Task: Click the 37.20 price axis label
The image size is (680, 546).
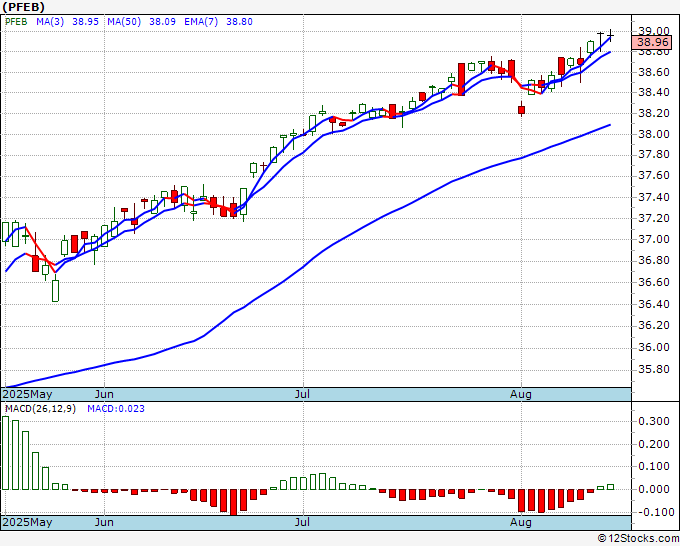Action: [654, 218]
